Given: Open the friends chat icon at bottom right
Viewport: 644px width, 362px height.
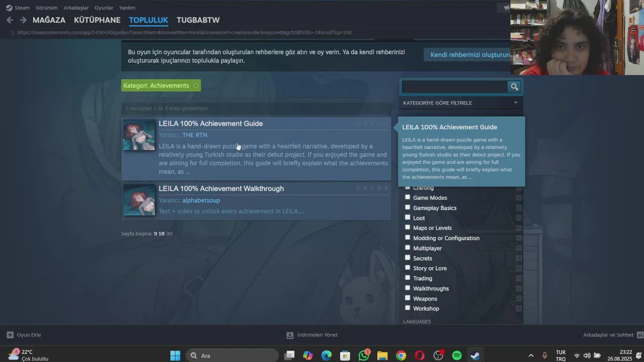Looking at the screenshot, I should tap(639, 335).
